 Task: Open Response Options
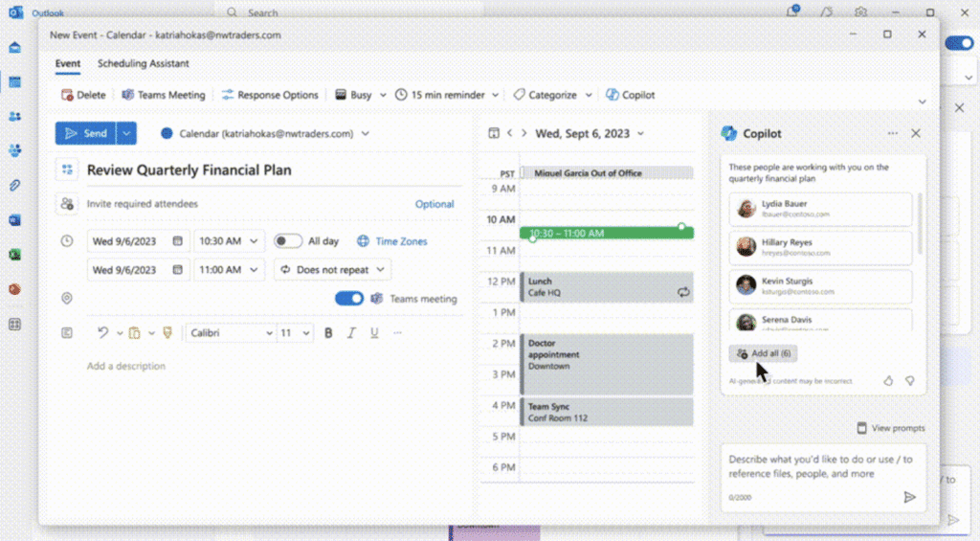pyautogui.click(x=270, y=95)
